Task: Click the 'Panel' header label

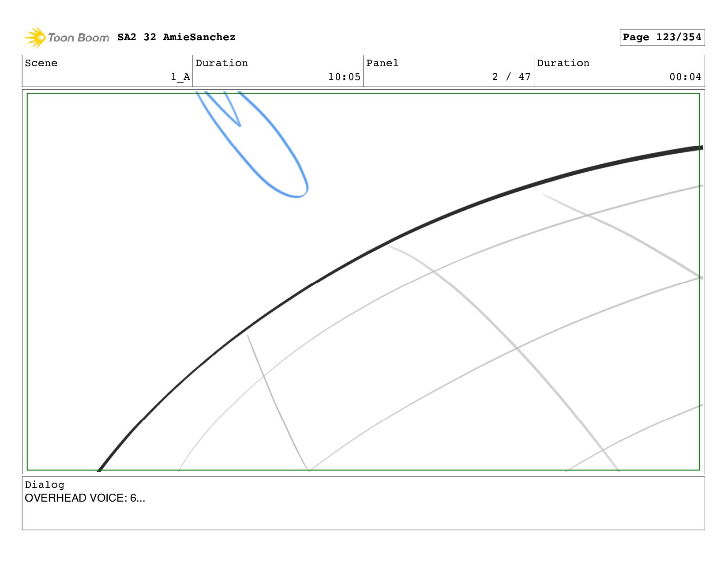Action: click(x=383, y=63)
